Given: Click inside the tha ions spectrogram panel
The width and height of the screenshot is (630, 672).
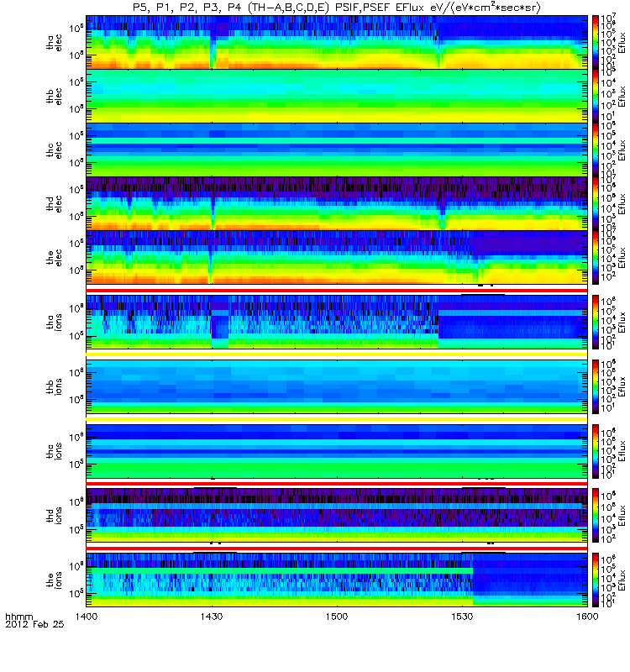Looking at the screenshot, I should (x=337, y=322).
